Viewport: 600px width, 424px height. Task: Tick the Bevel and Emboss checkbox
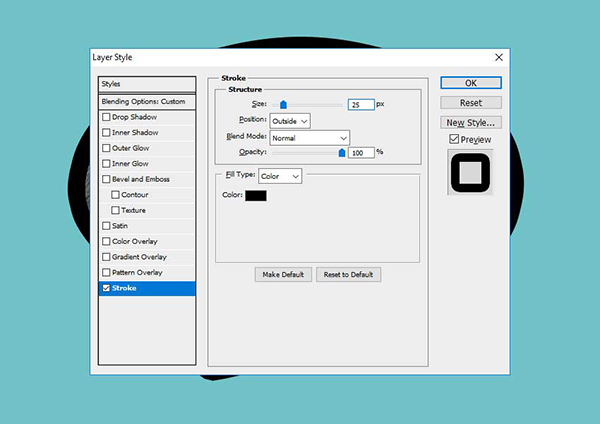click(106, 179)
